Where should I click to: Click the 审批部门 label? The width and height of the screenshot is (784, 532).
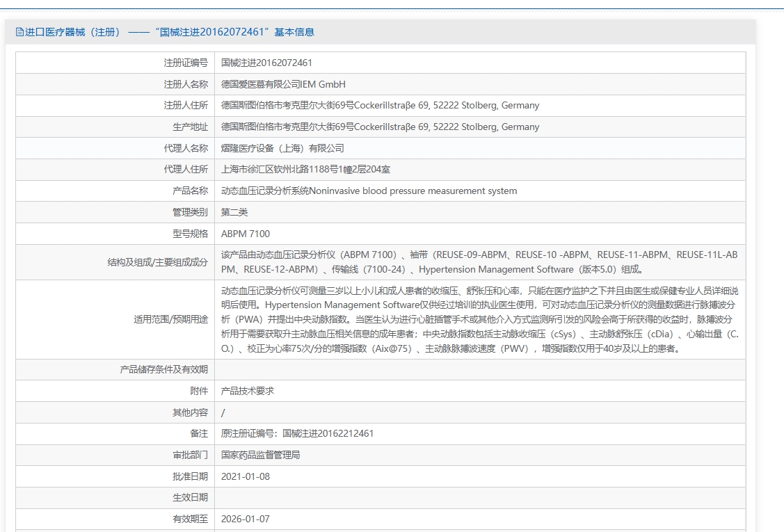click(190, 455)
